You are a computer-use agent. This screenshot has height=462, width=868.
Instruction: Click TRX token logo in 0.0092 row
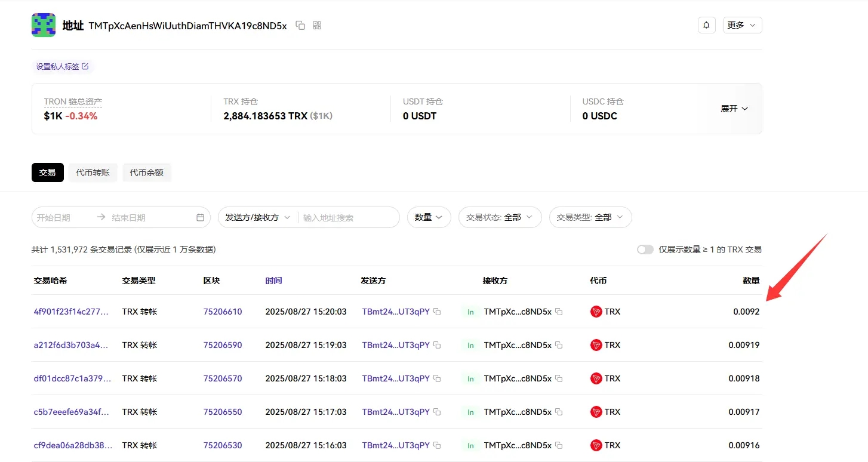tap(596, 312)
